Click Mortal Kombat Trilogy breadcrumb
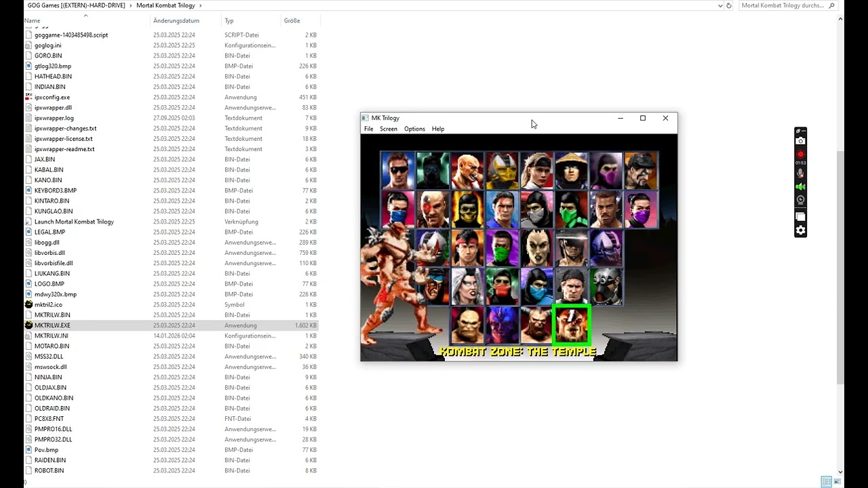868x488 pixels. tap(165, 5)
